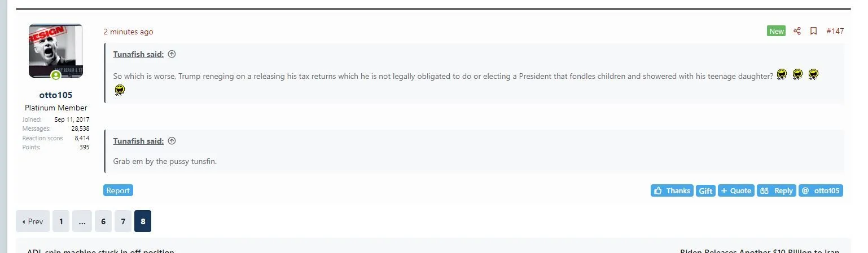Open the #147 post permalink

click(x=835, y=31)
